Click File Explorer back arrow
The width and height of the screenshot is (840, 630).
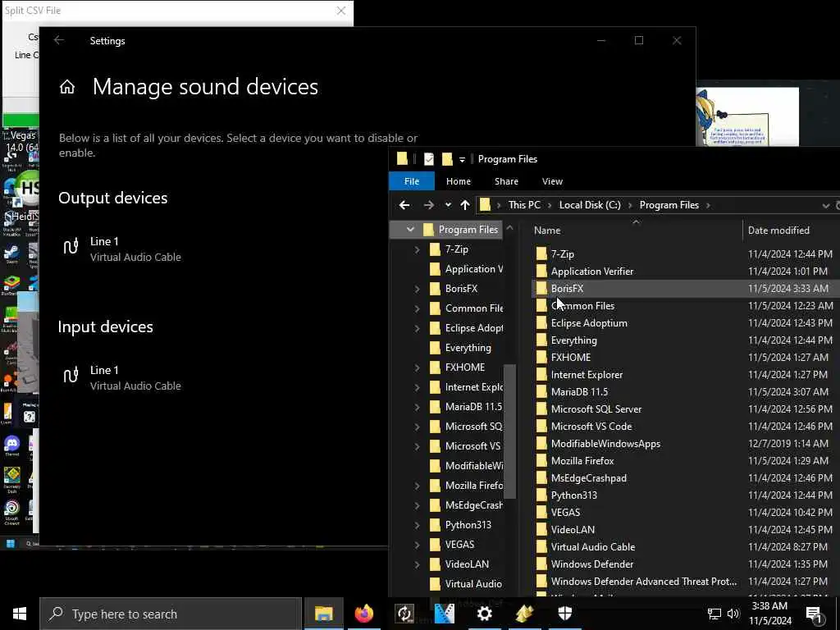pos(404,205)
